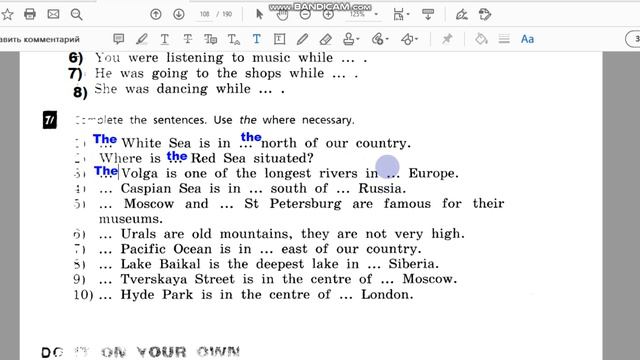Click the page number field showing 108

[x=204, y=14]
